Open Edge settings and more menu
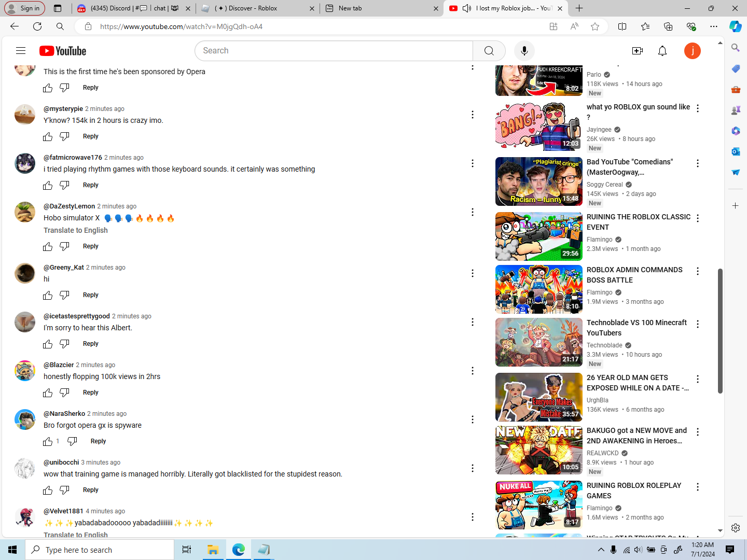This screenshot has width=747, height=560. click(x=714, y=26)
